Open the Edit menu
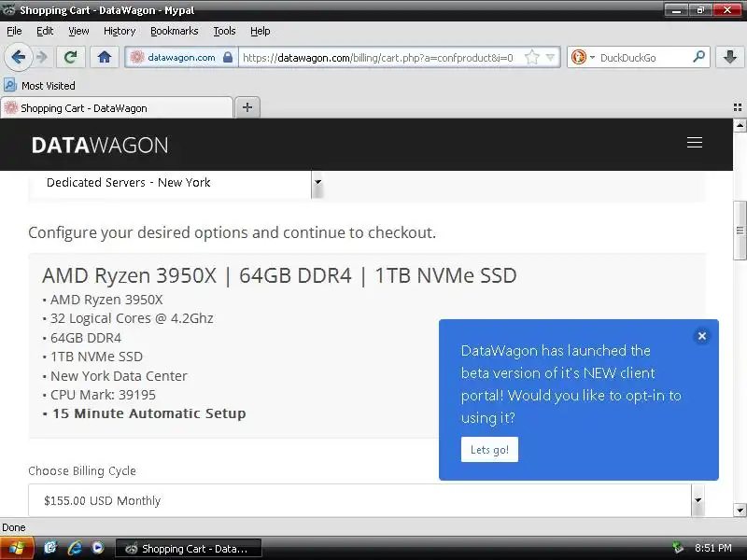 coord(45,31)
